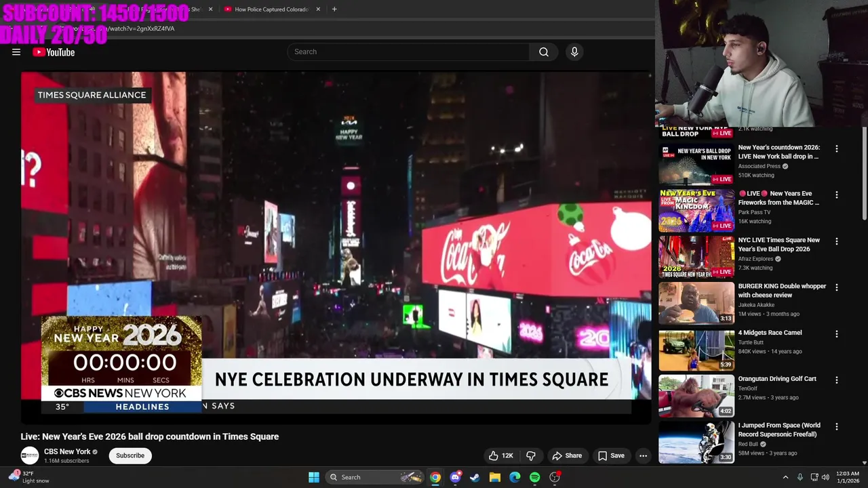This screenshot has width=868, height=488.
Task: Open OBS Studio from the taskbar
Action: click(555, 477)
